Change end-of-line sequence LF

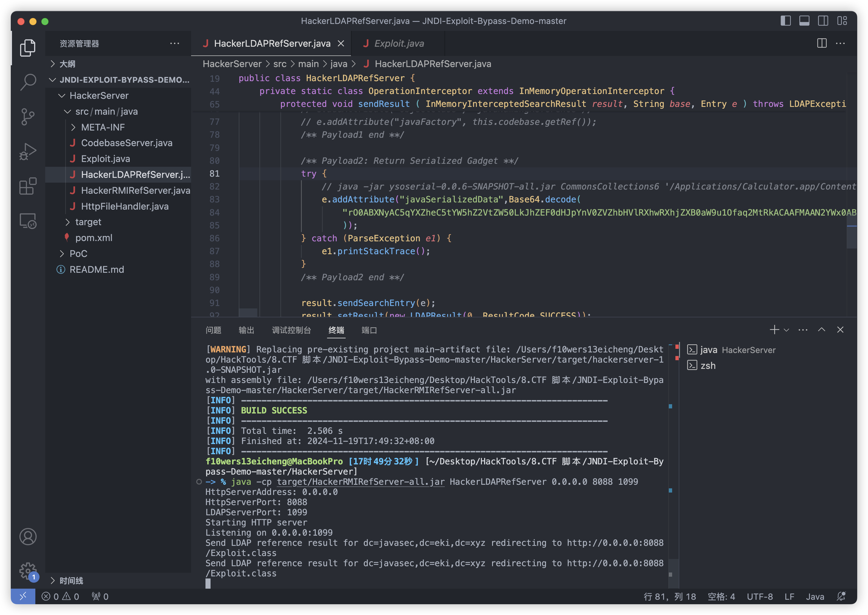coord(789,596)
